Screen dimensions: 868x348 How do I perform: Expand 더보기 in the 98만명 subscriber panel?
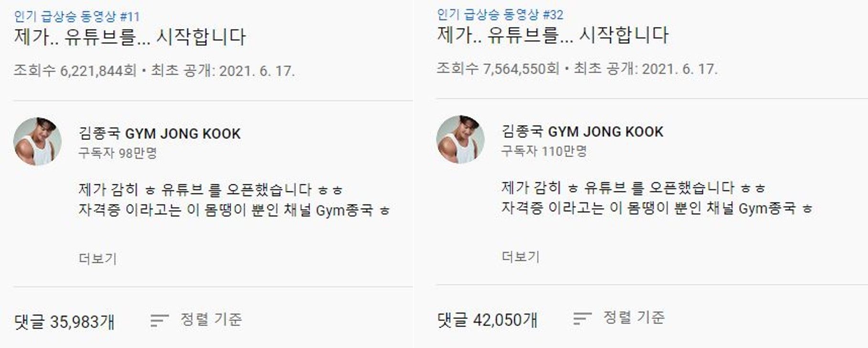coord(97,259)
